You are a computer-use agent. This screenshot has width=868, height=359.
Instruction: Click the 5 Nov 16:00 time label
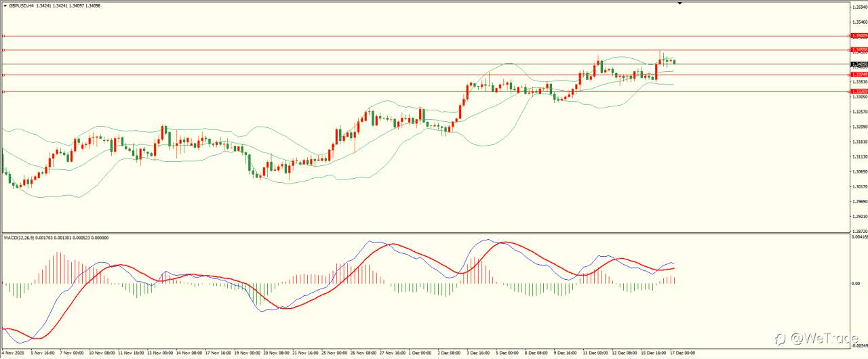[42, 353]
